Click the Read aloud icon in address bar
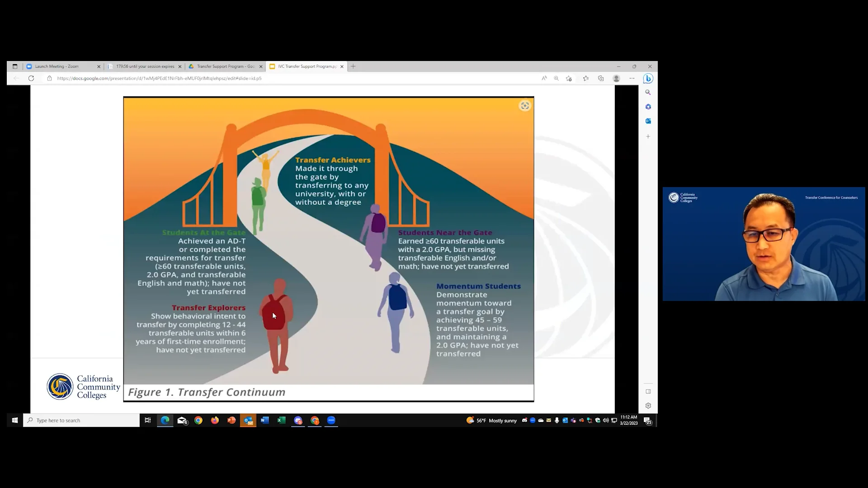The width and height of the screenshot is (868, 488). pyautogui.click(x=544, y=78)
